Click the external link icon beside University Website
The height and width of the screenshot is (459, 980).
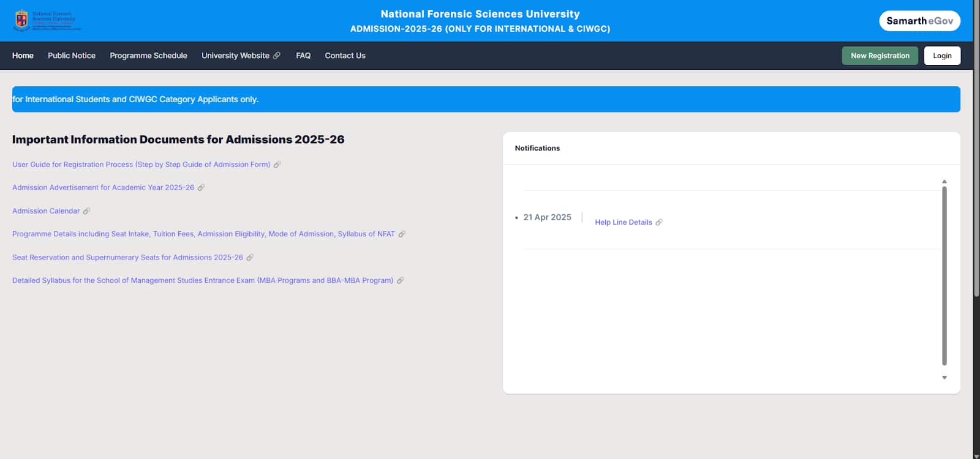tap(277, 56)
